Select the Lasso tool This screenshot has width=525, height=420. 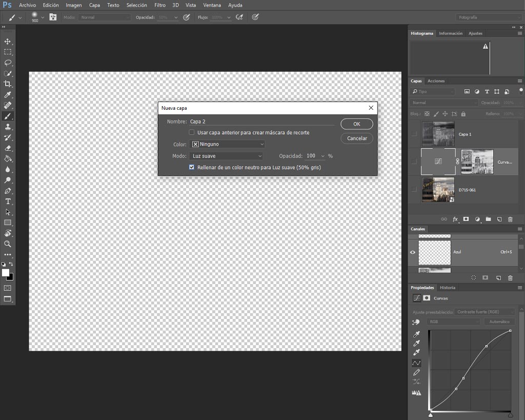click(x=7, y=63)
